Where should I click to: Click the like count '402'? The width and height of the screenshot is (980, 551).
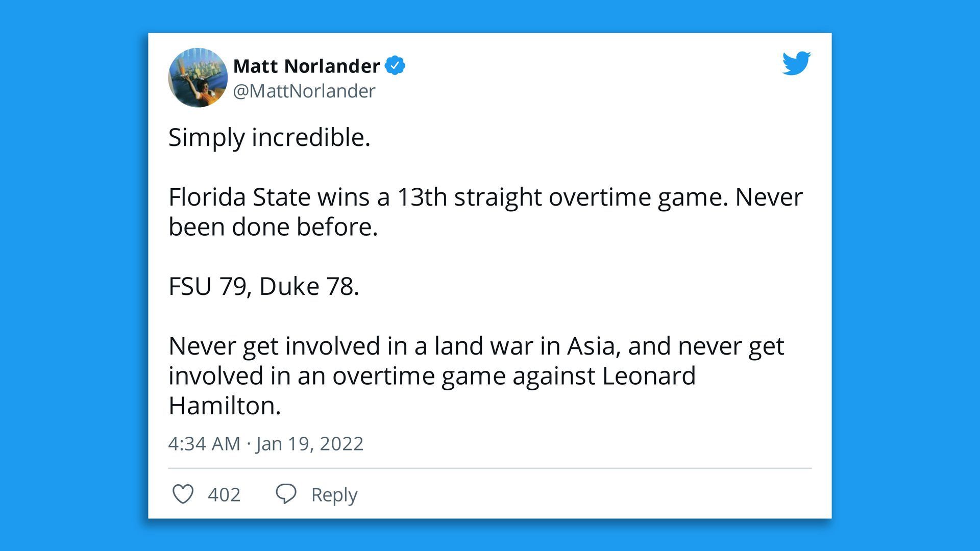point(224,493)
